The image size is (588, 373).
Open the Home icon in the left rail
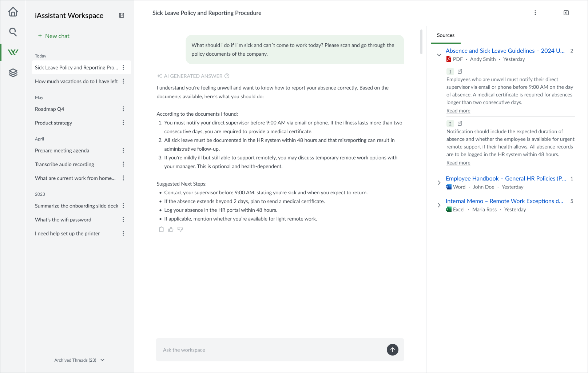[13, 12]
